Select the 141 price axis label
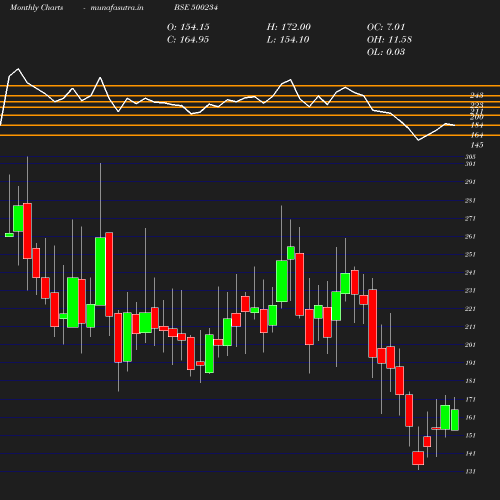 (470, 454)
